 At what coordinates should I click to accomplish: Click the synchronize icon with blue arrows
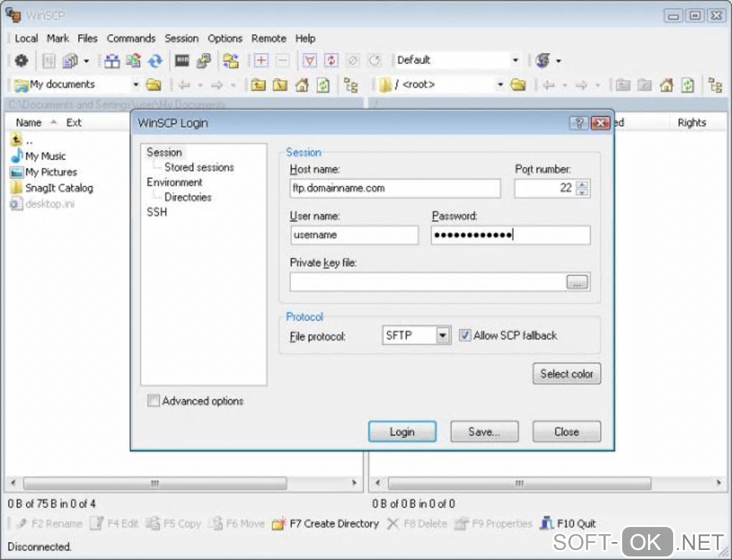click(x=155, y=61)
